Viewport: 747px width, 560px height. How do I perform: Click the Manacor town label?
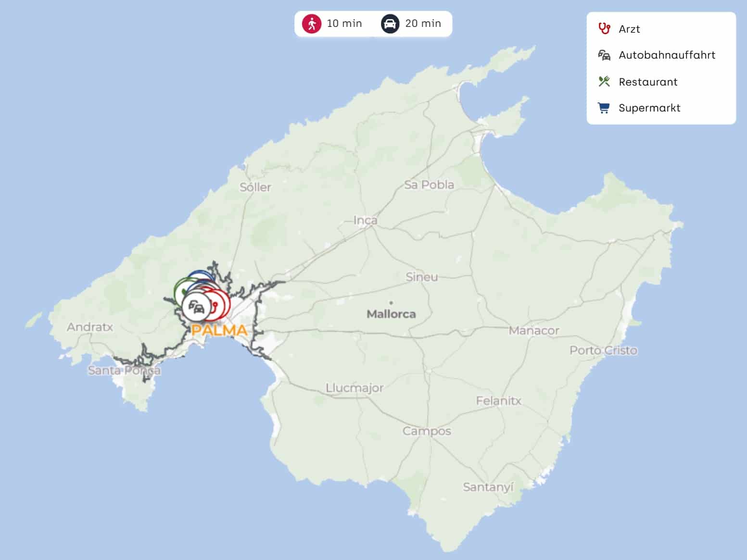[534, 331]
